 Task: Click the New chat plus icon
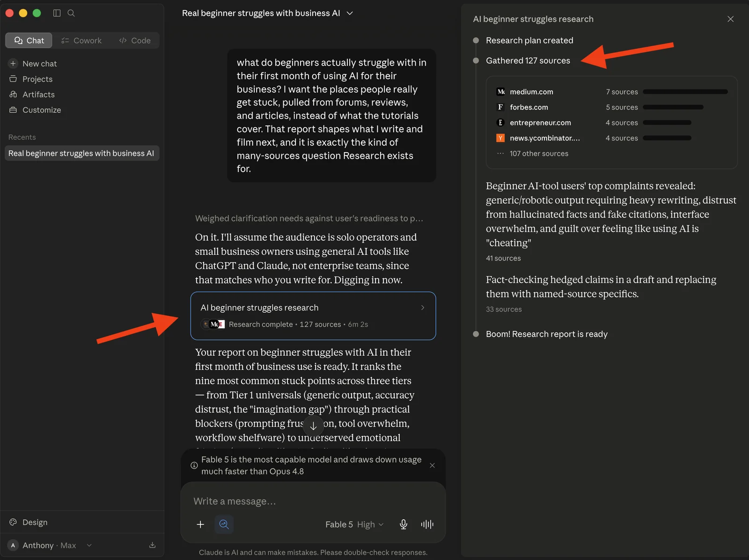tap(13, 64)
